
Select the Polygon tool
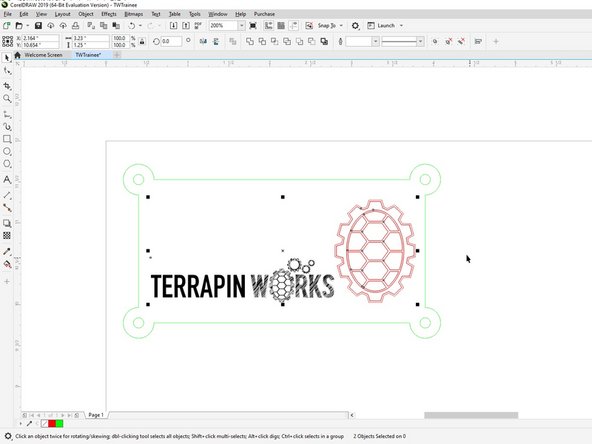pyautogui.click(x=7, y=164)
